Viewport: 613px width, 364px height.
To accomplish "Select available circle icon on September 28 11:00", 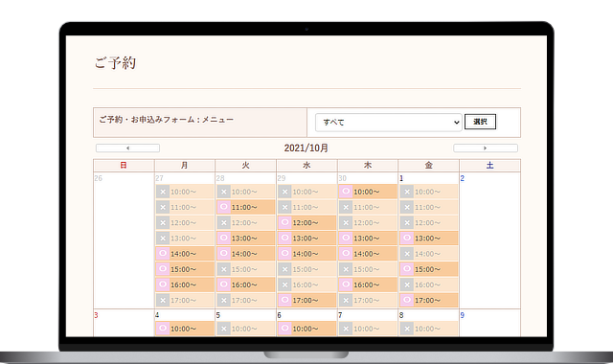I will point(223,207).
